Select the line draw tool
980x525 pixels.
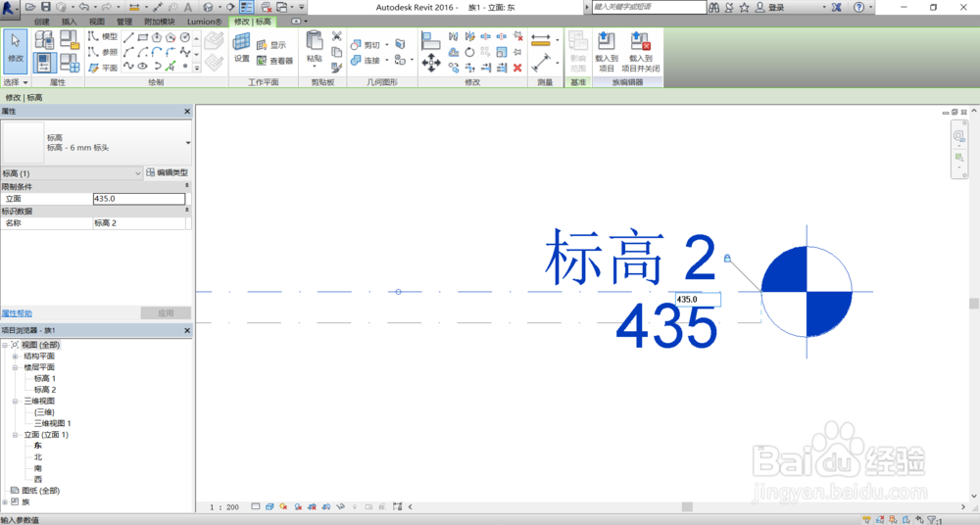point(128,37)
